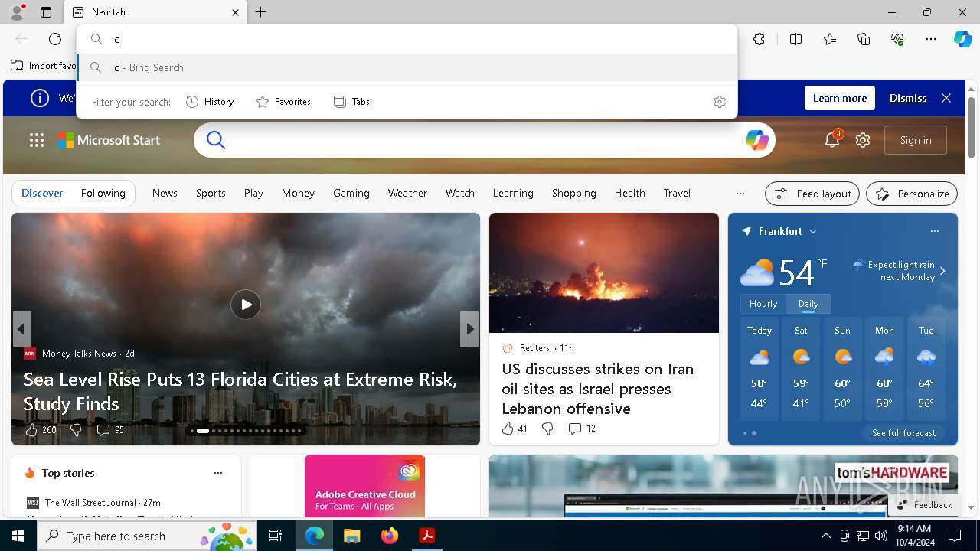This screenshot has height=551, width=980.
Task: Expand light rain forecast arrow
Action: point(942,271)
